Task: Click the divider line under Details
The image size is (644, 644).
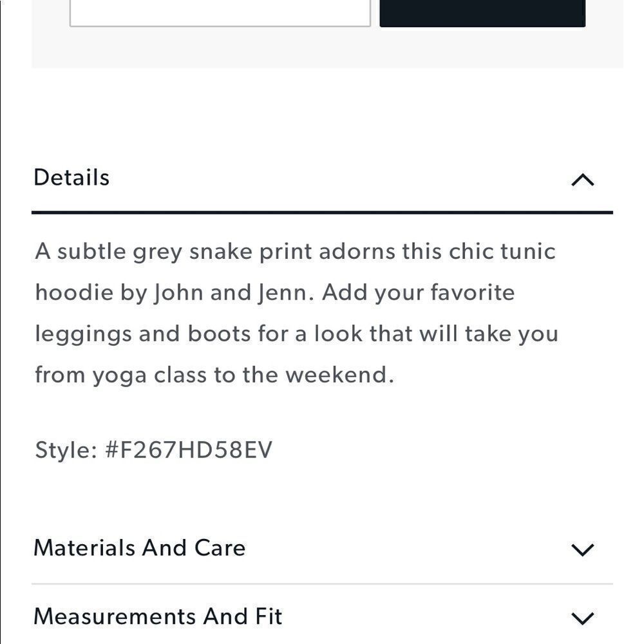Action: pos(322,208)
